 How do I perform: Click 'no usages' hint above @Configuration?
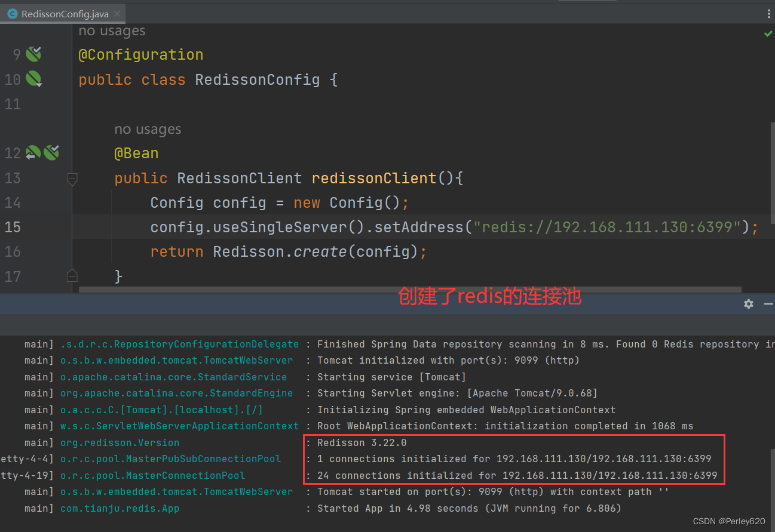112,31
